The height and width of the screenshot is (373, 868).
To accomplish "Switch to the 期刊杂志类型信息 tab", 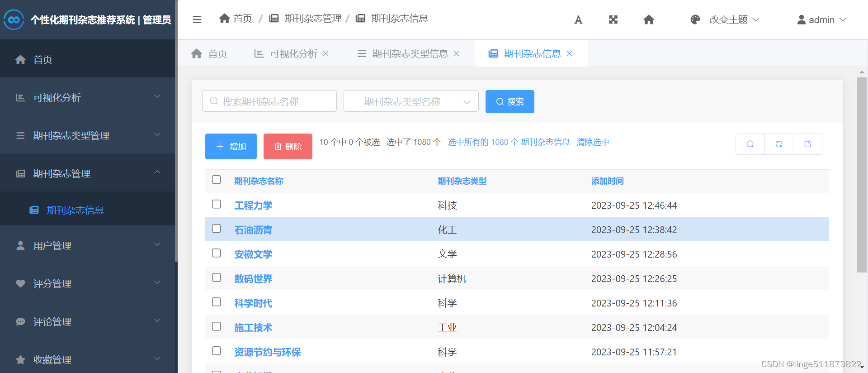I will tap(402, 53).
